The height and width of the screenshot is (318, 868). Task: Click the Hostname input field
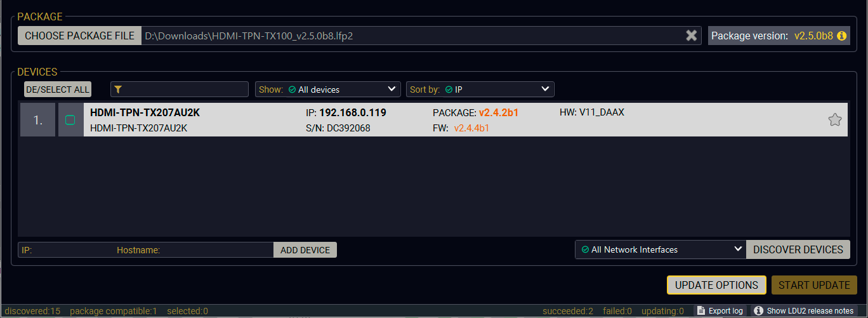click(x=216, y=250)
